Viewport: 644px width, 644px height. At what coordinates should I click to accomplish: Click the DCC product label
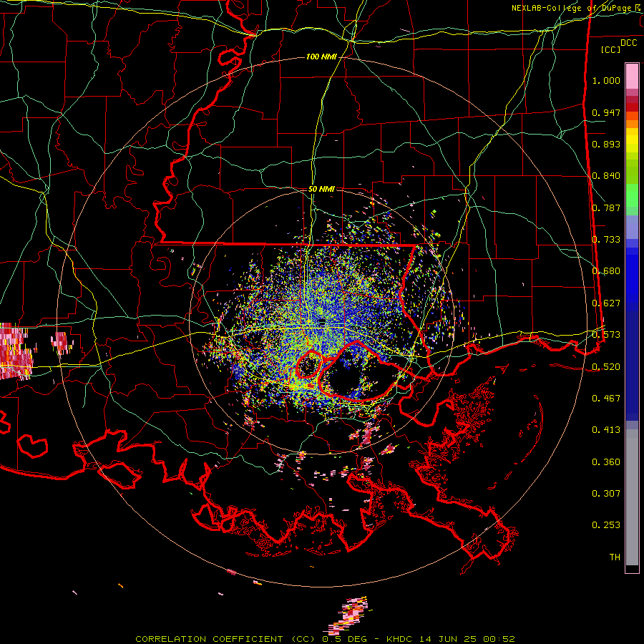click(x=629, y=43)
